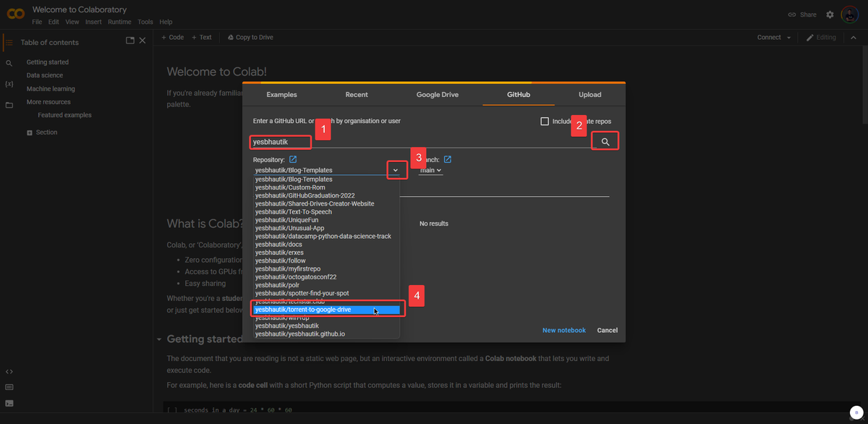Click the New notebook button

tap(564, 330)
